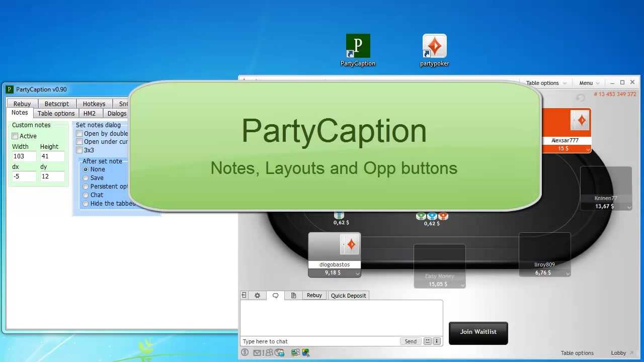644x362 pixels.
Task: Open the Table options dropdown in title bar
Action: 546,83
